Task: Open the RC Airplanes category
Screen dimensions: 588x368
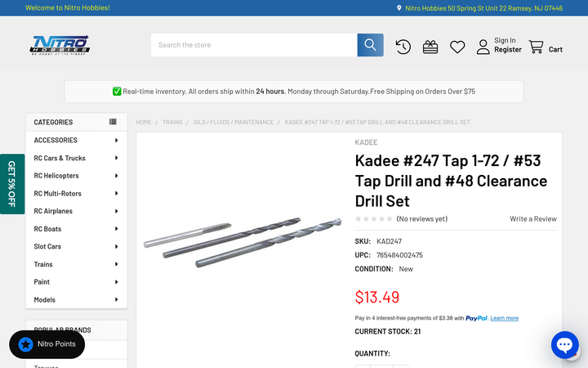Action: pos(53,211)
